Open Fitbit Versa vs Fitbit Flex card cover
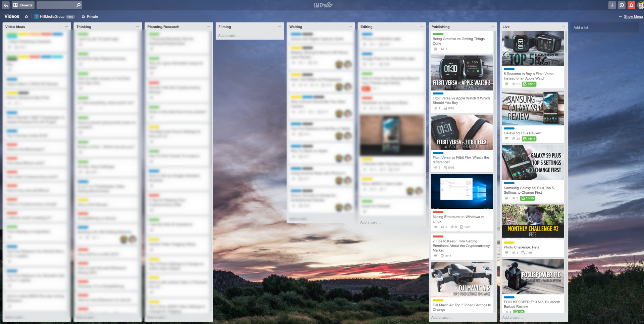644x324 pixels. point(462,132)
